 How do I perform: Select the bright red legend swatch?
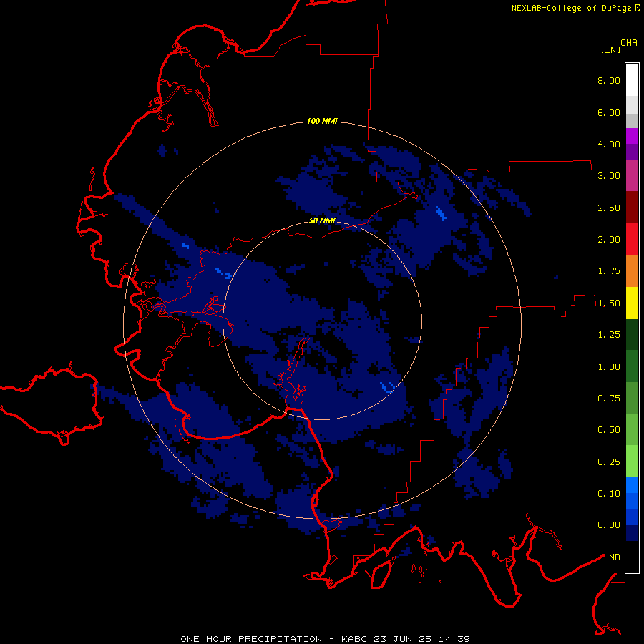point(632,239)
